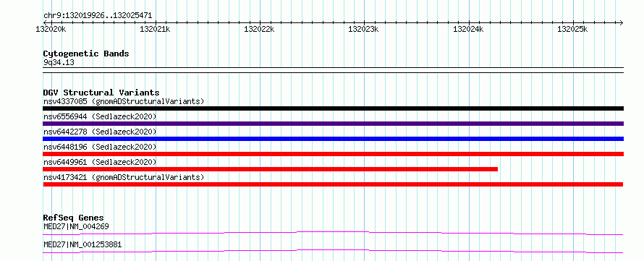Select the MED27|NM_001253881 magenta gene line
The image size is (644, 261).
pyautogui.click(x=333, y=251)
